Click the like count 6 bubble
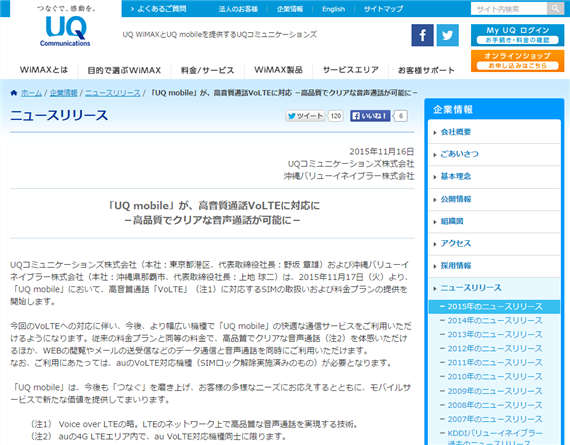 (x=401, y=116)
